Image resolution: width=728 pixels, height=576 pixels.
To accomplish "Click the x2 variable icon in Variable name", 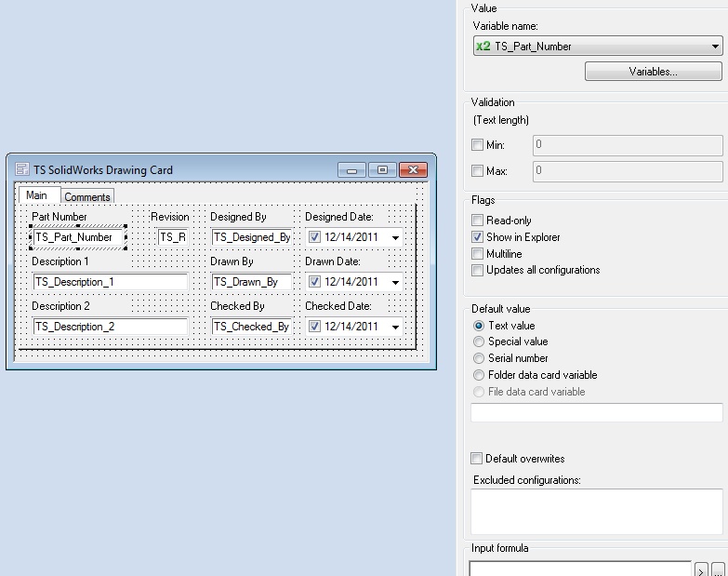I will (x=483, y=46).
